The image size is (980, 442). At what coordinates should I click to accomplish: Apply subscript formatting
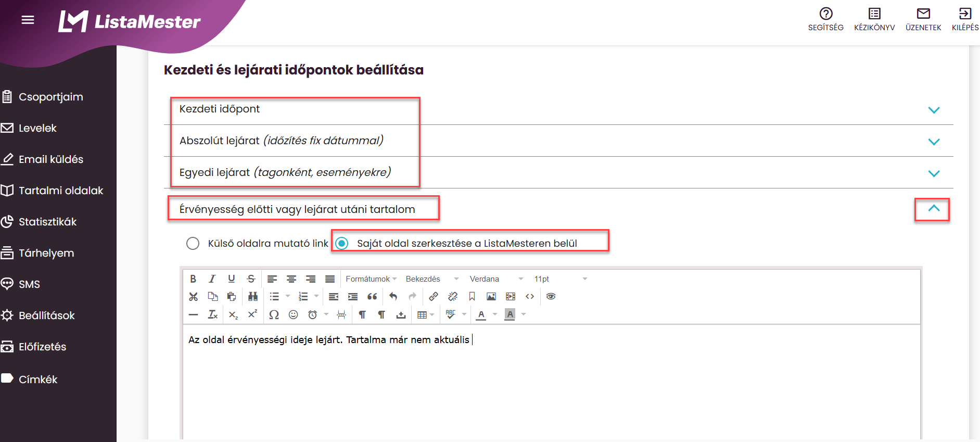pyautogui.click(x=233, y=314)
